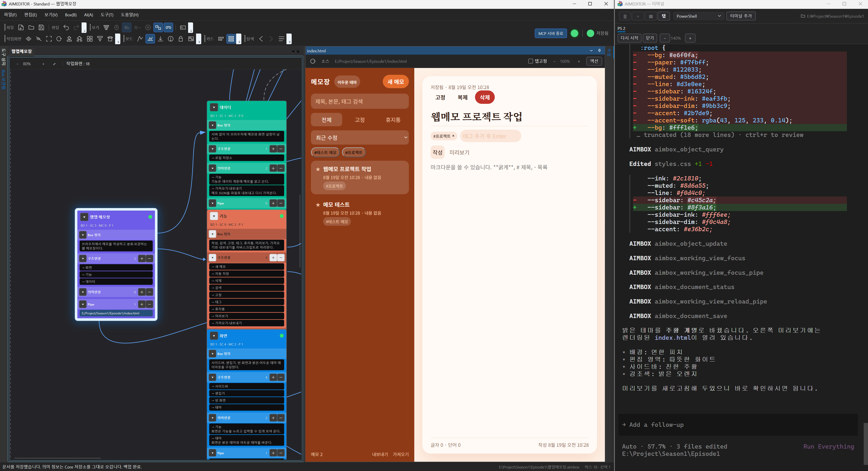Viewport: 868px width, 471px height.
Task: Create a new file with the new-document icon
Action: click(x=21, y=27)
